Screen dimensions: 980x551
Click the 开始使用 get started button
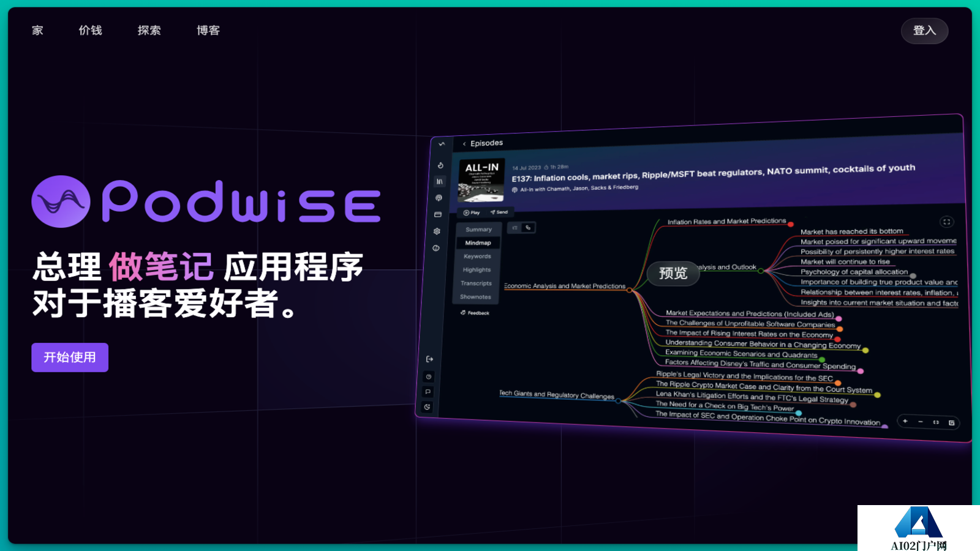[x=70, y=358]
